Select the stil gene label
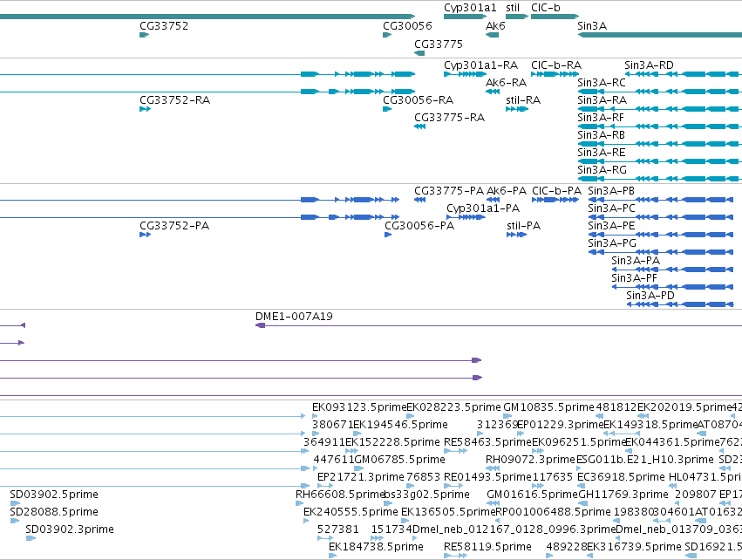This screenshot has height=560, width=742. [x=513, y=8]
